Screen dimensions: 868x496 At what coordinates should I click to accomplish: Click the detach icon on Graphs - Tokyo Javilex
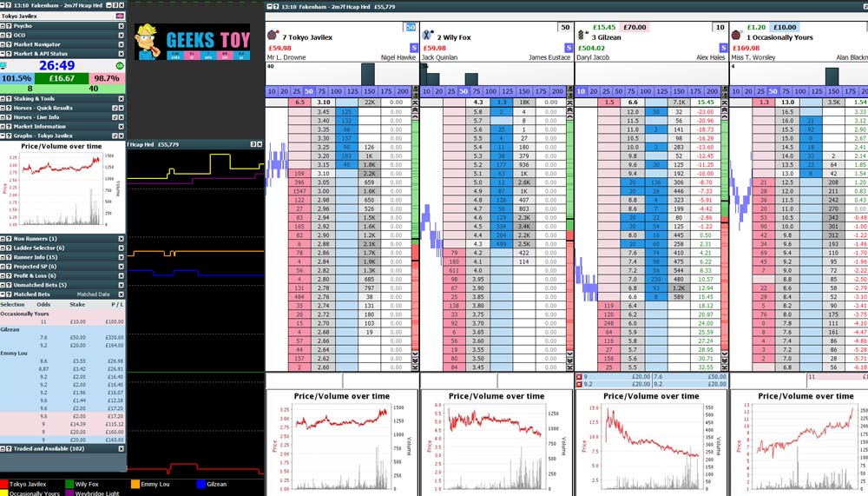[115, 136]
